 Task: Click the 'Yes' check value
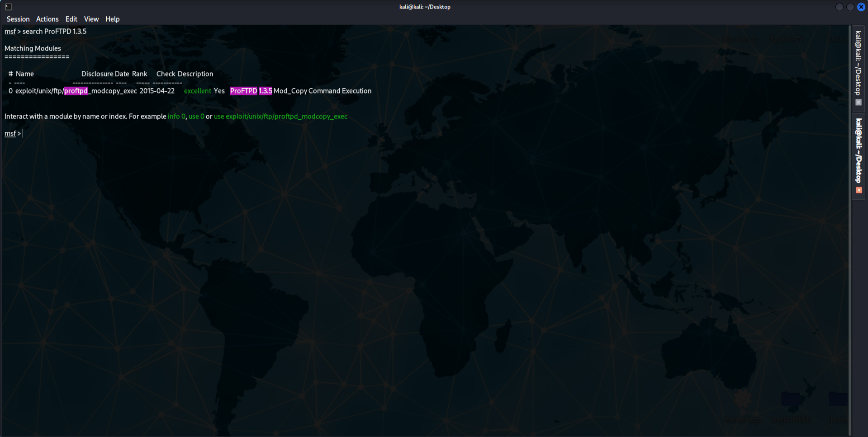pyautogui.click(x=219, y=91)
